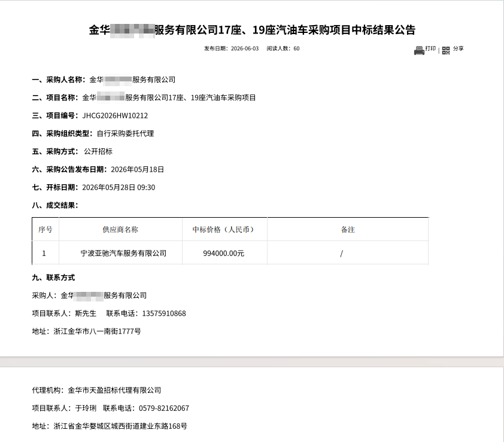Select agency 金华市天盈招标代理有限公司
The image size is (504, 442).
point(114,391)
